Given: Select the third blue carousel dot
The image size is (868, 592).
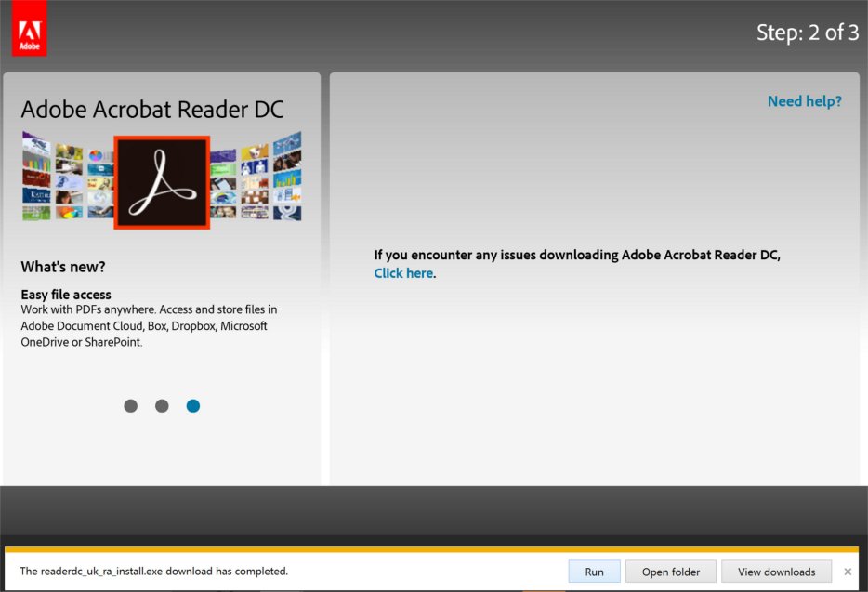Looking at the screenshot, I should pos(193,406).
